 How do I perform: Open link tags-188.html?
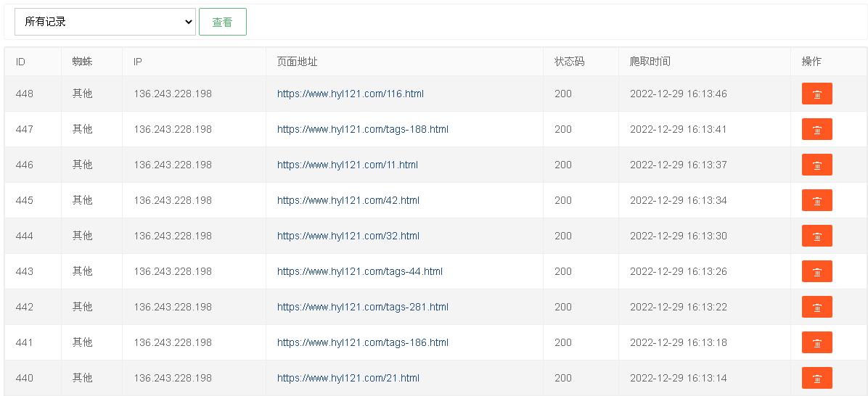363,129
